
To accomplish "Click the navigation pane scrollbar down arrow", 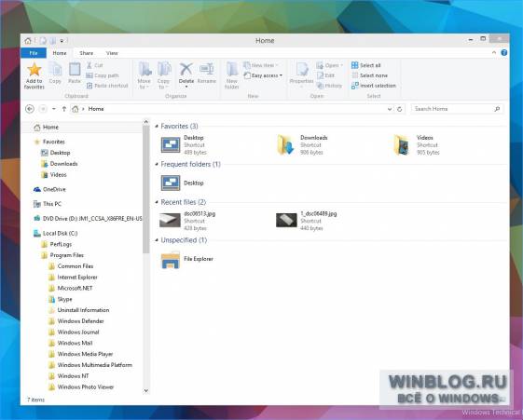I will coord(145,390).
